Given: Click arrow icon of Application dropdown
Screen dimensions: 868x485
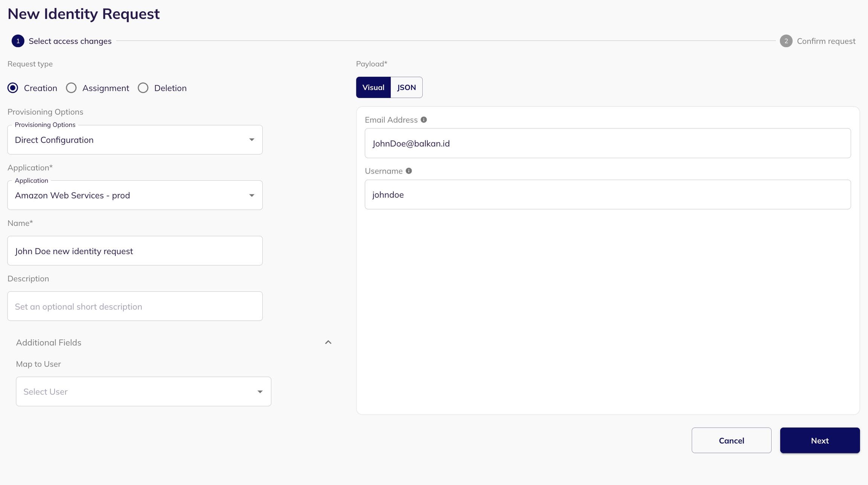Looking at the screenshot, I should tap(252, 195).
